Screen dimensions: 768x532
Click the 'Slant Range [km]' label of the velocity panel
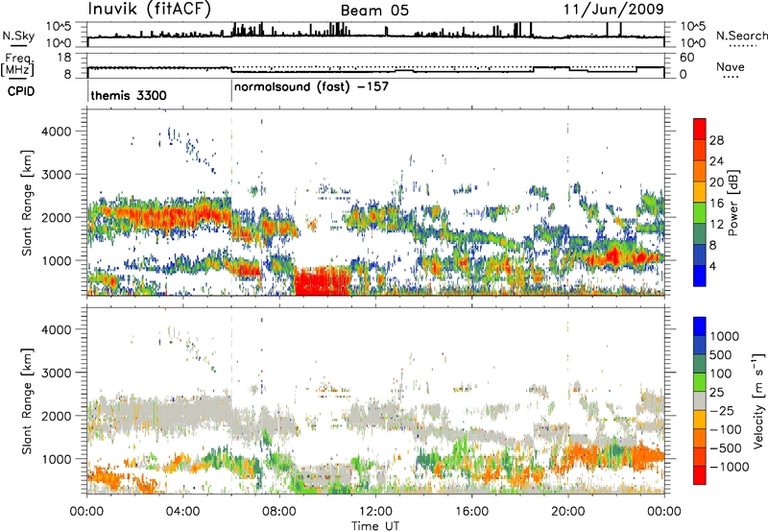[x=27, y=400]
